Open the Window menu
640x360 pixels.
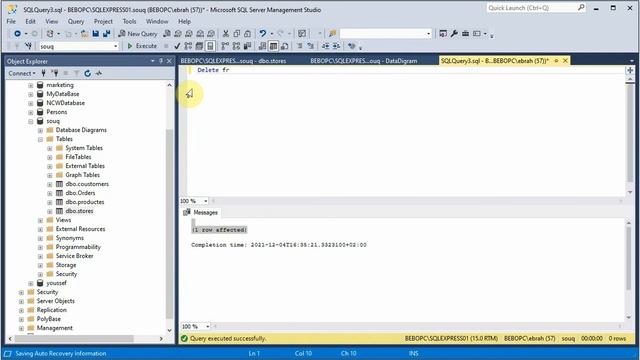157,21
